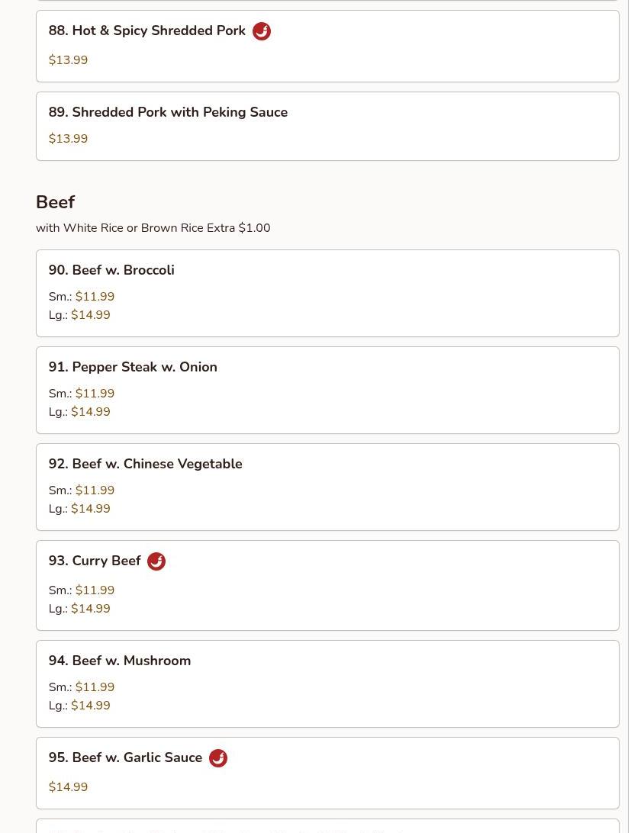The height and width of the screenshot is (833, 644).
Task: Choose 91. Pepper Steak w. Onion
Action: pos(133,367)
